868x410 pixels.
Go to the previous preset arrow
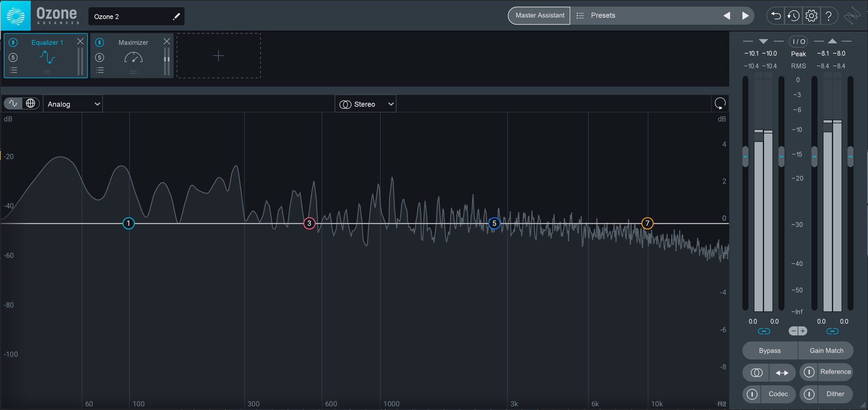coord(727,16)
